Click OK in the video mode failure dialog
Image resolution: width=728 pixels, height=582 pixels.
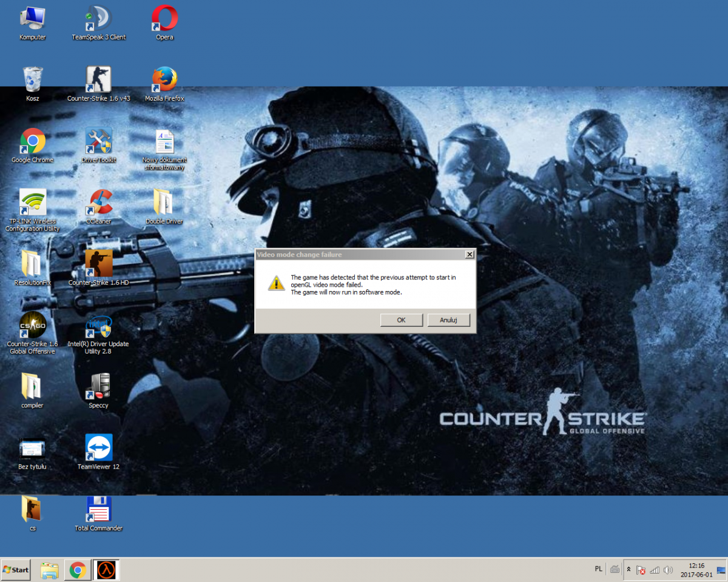[x=401, y=320]
